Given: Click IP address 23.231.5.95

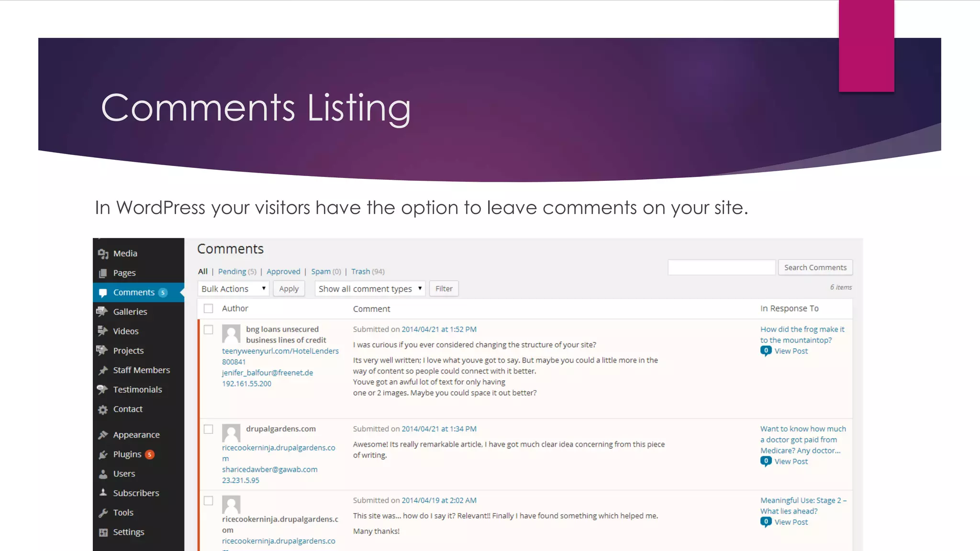Looking at the screenshot, I should 241,481.
